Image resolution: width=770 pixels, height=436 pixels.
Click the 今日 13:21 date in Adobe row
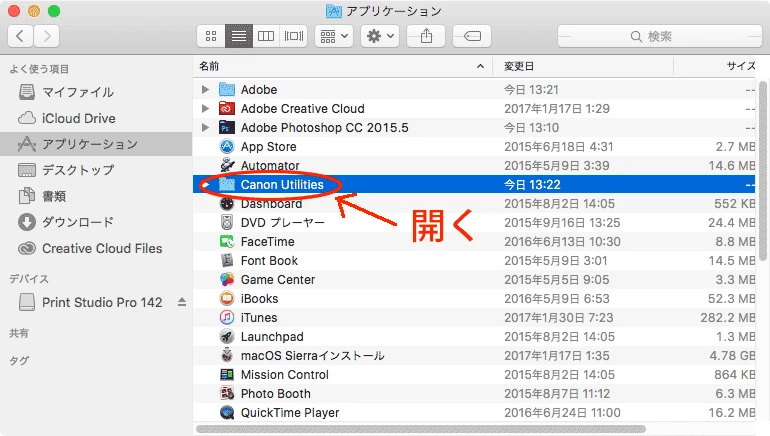coord(531,89)
